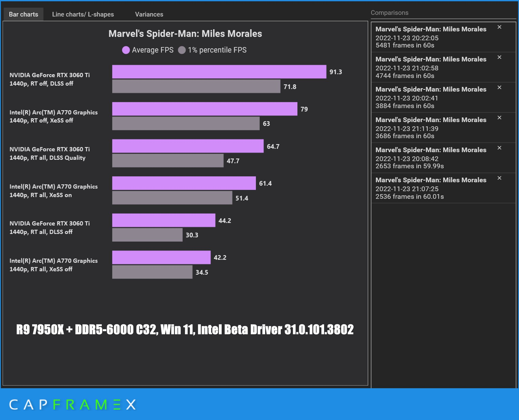
Task: Remove the 5481 frames comparison entry
Action: coord(499,27)
